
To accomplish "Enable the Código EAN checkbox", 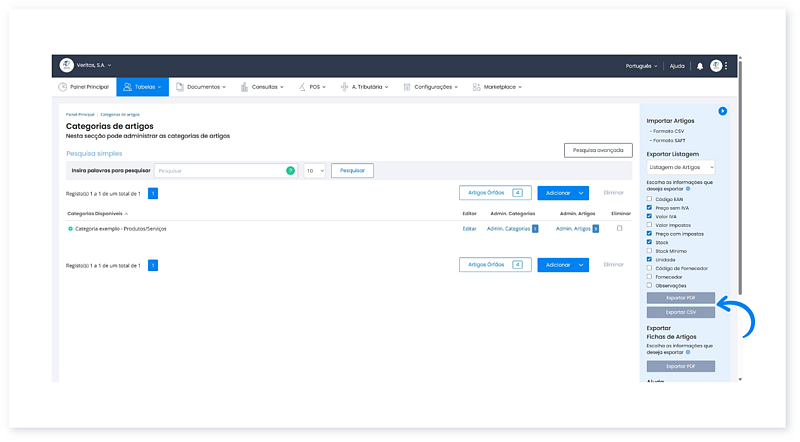I will (x=649, y=199).
